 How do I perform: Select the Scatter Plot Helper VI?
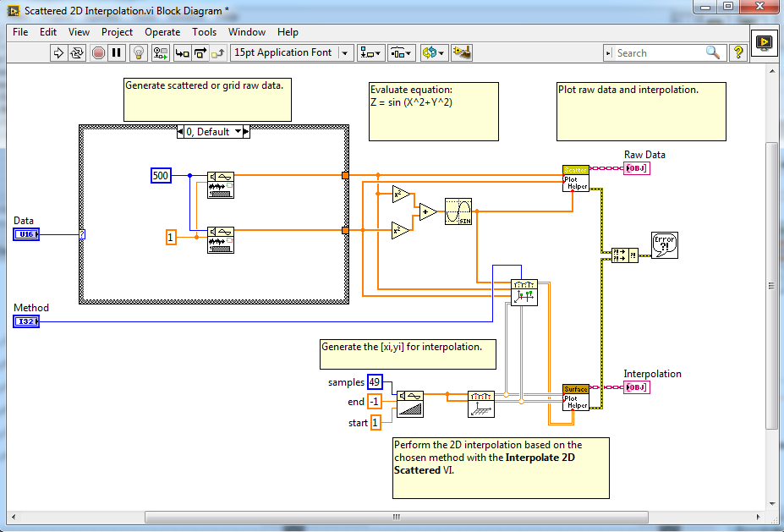(575, 178)
